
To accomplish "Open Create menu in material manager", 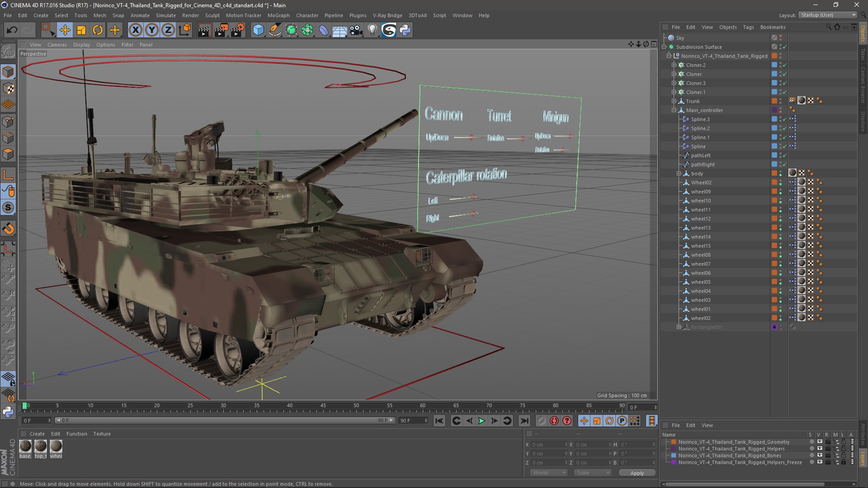I will [37, 434].
